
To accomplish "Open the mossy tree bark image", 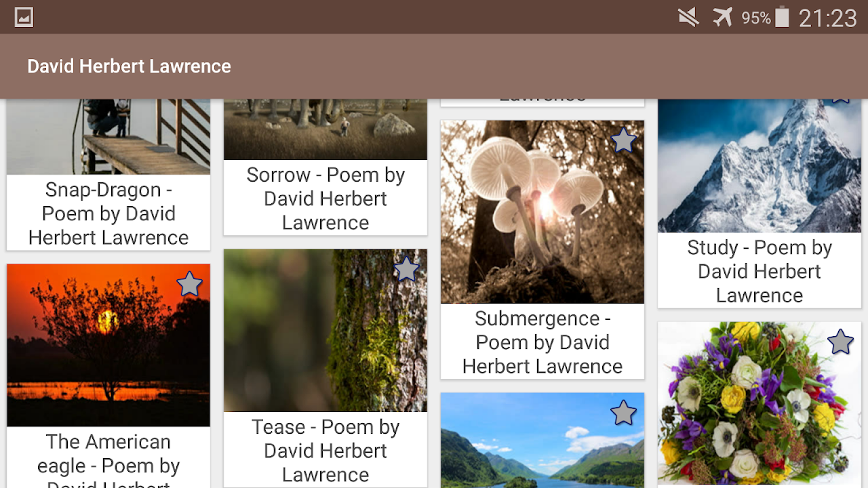I will click(325, 330).
